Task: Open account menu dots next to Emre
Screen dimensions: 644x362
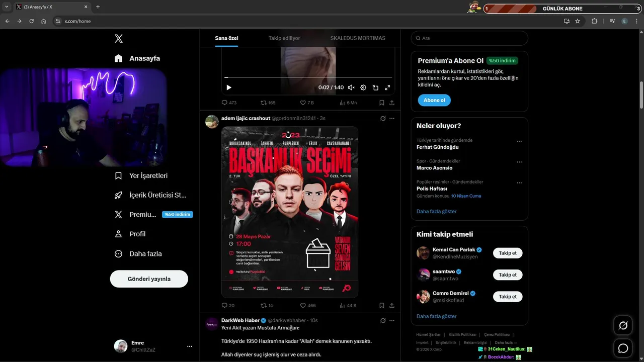Action: coord(190,346)
